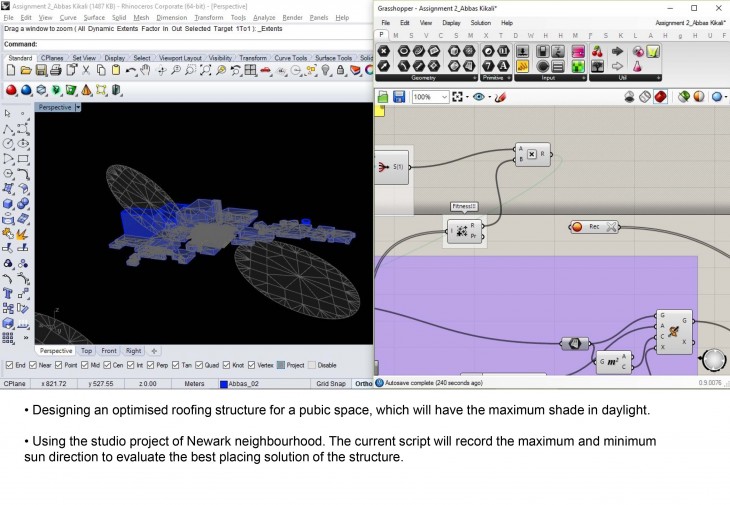This screenshot has height=505, width=730.
Task: Click the Grasshopper preview eye icon
Action: 481,97
